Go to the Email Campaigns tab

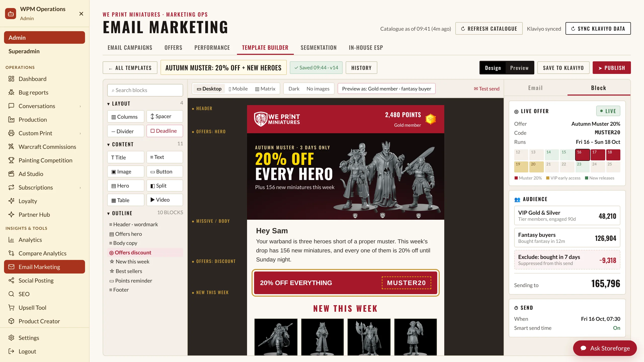coord(130,48)
